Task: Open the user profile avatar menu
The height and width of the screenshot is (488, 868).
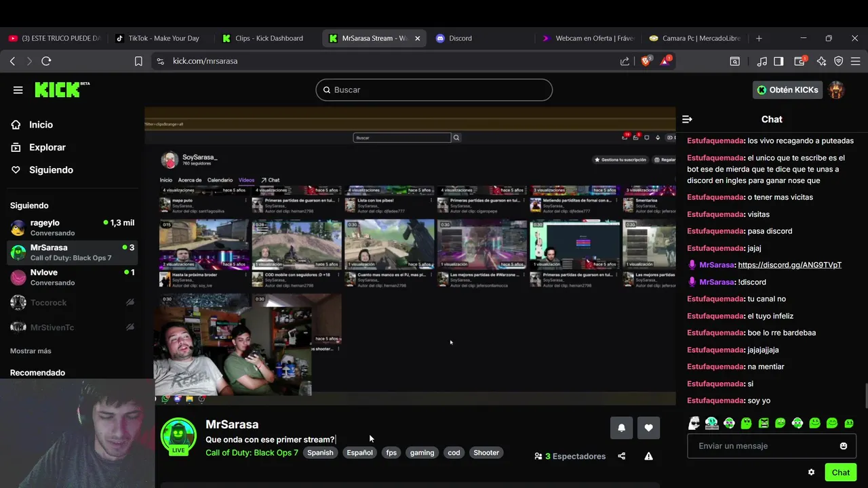Action: (836, 89)
